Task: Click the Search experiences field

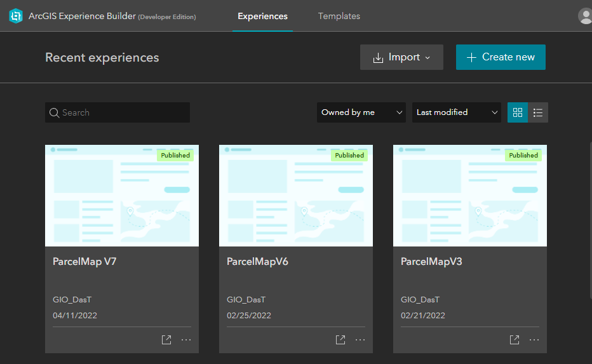Action: [118, 112]
